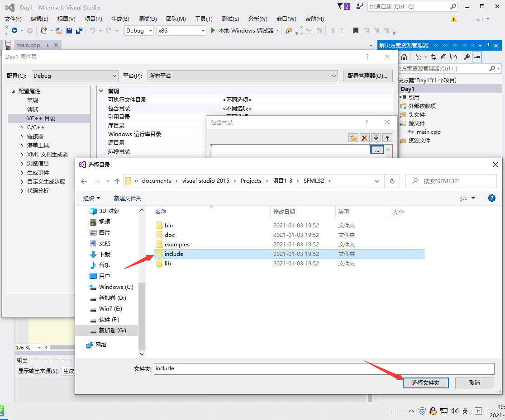
Task: Select the bin folder
Action: 289,225
